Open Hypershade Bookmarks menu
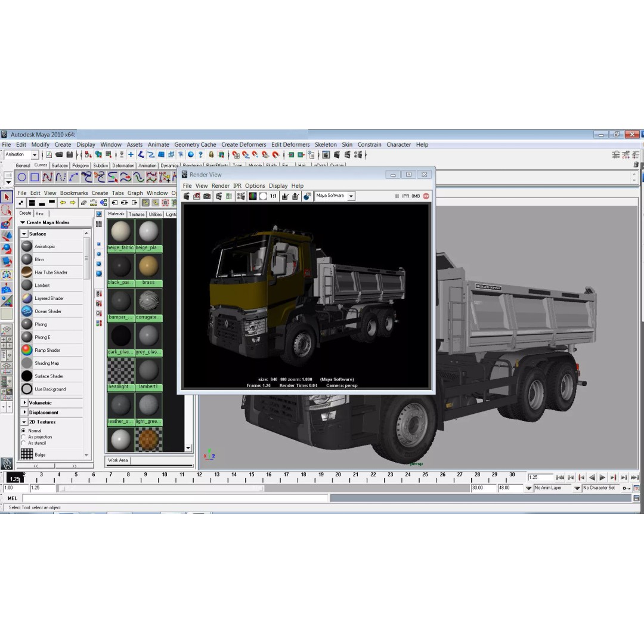The width and height of the screenshot is (644, 644). [x=74, y=193]
